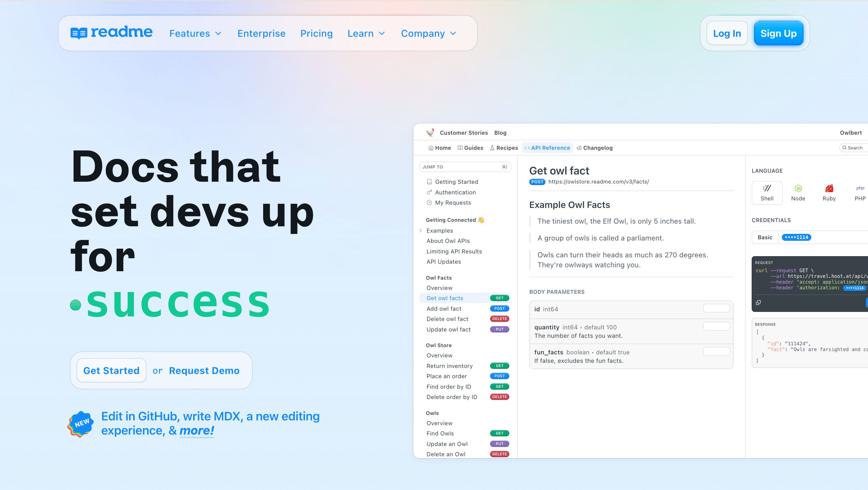This screenshot has height=490, width=868.
Task: Click the readme logo icon
Action: [78, 33]
